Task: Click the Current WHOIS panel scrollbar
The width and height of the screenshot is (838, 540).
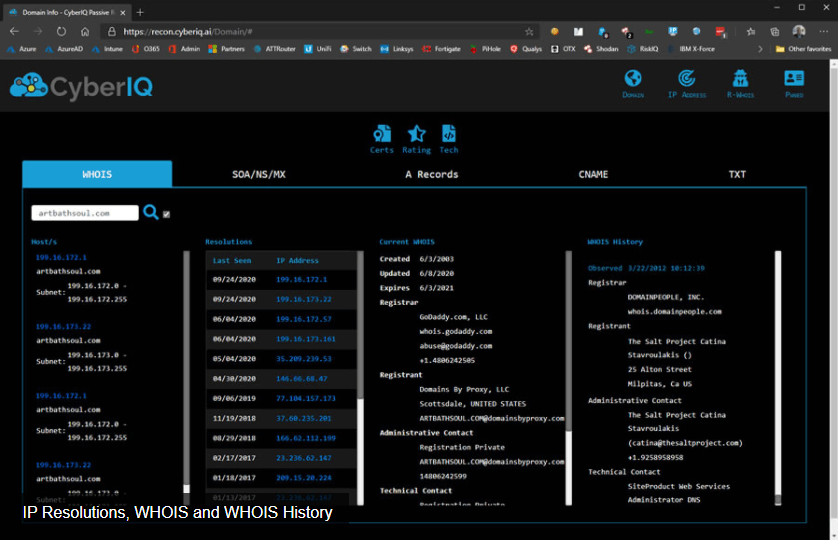Action: click(x=569, y=377)
